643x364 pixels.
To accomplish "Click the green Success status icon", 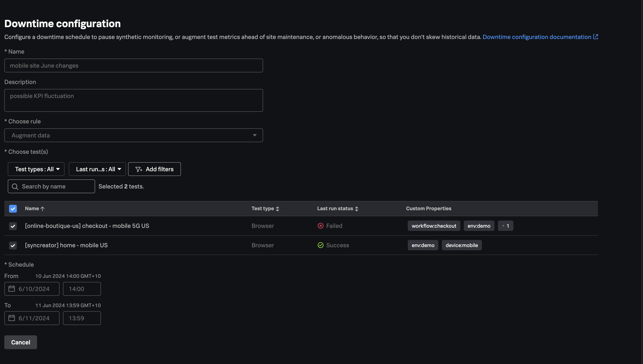I will [x=321, y=245].
